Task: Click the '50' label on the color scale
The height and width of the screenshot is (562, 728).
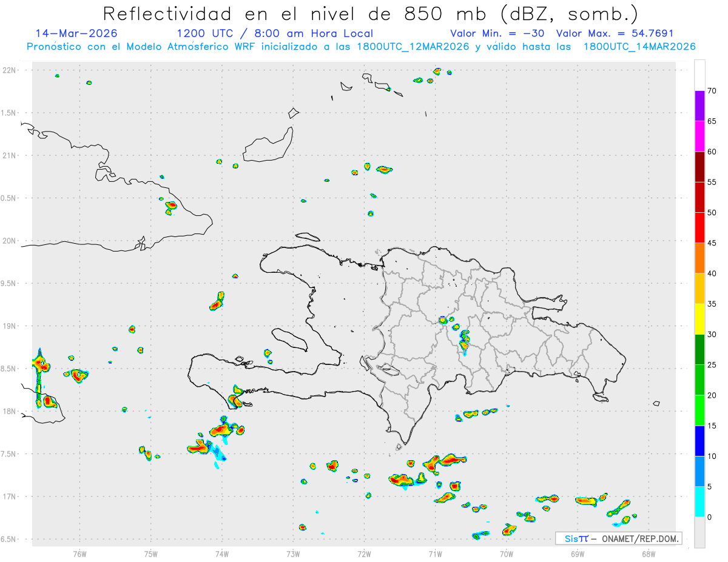Action: tap(712, 213)
